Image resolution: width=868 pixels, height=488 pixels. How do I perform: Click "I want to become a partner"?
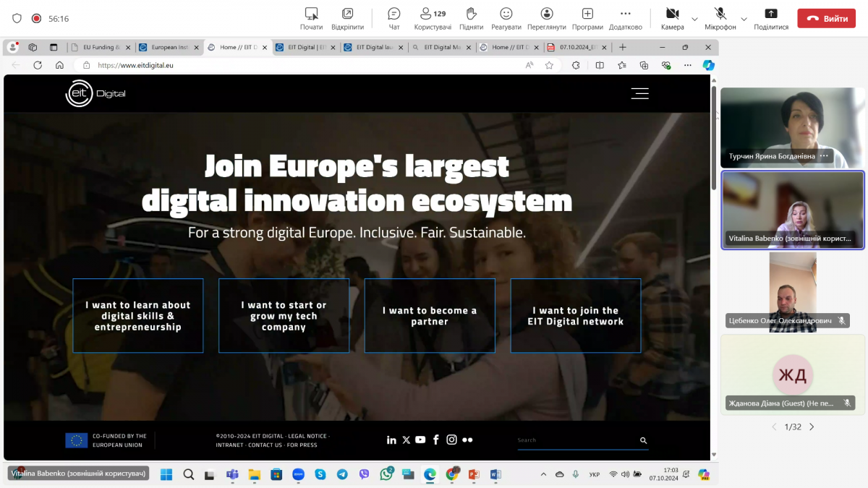430,316
